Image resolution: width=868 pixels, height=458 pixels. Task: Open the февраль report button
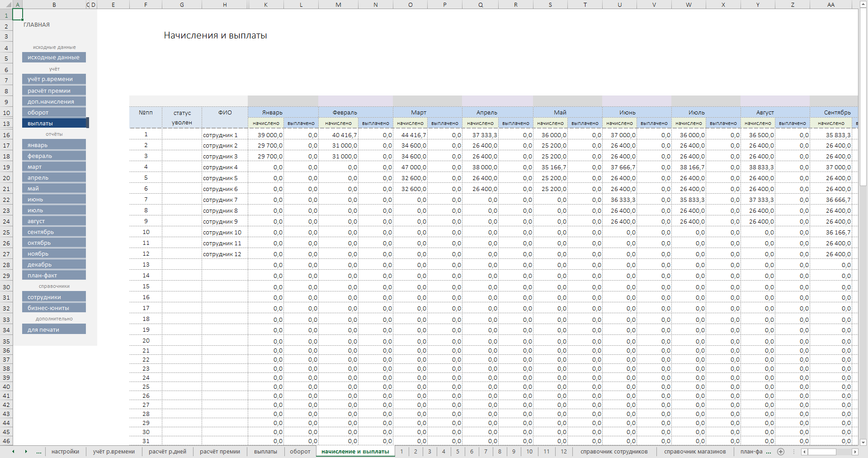pos(54,156)
